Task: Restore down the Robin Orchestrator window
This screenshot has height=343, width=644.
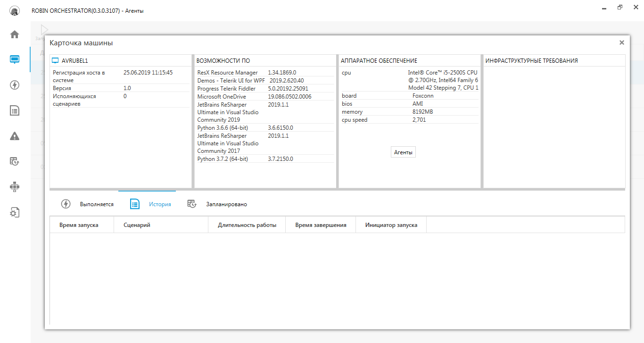Action: 620,8
